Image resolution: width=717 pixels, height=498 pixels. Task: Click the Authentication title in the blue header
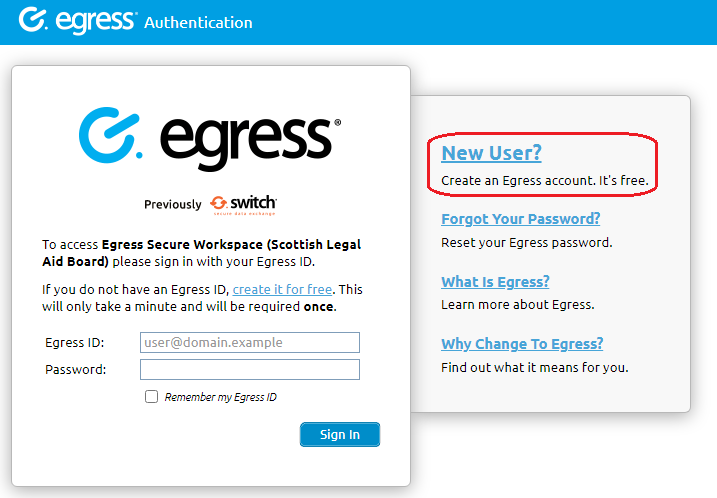coord(198,22)
